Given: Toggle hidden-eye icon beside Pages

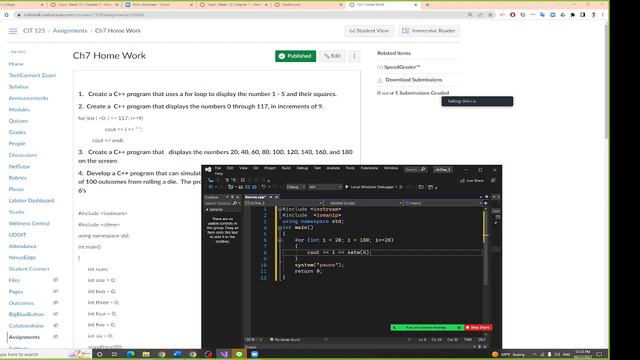Looking at the screenshot, I should tap(56, 291).
